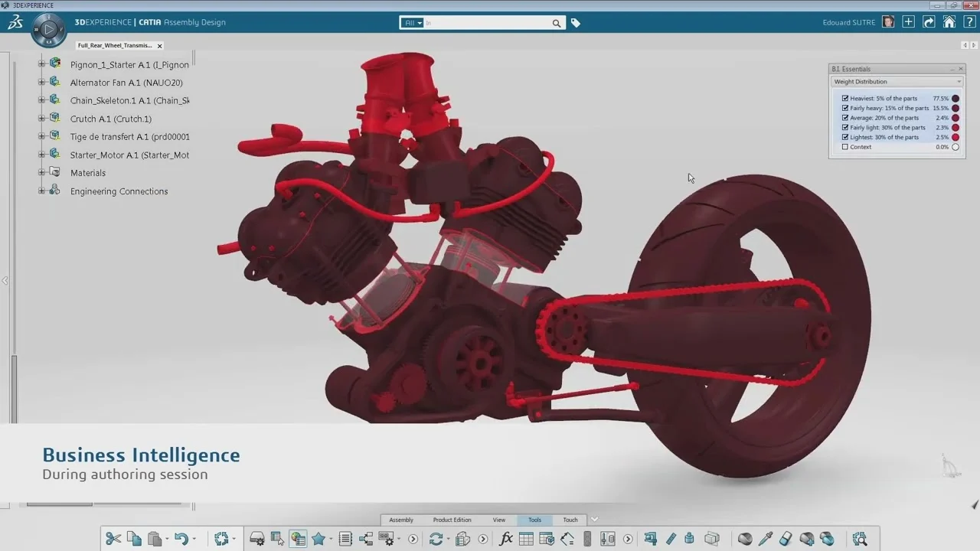Switch to the Product Edition tab
Image resolution: width=980 pixels, height=551 pixels.
452,520
